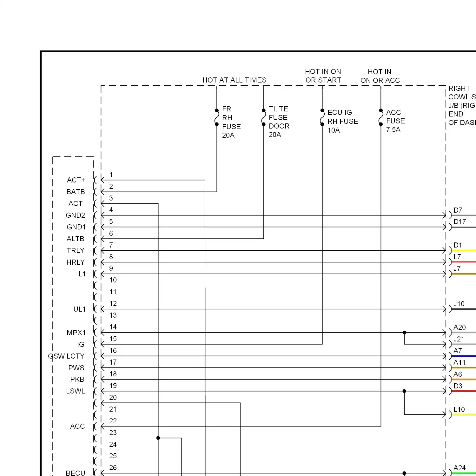The width and height of the screenshot is (476, 476).
Task: Click pin number 26 on the connector
Action: point(113,467)
